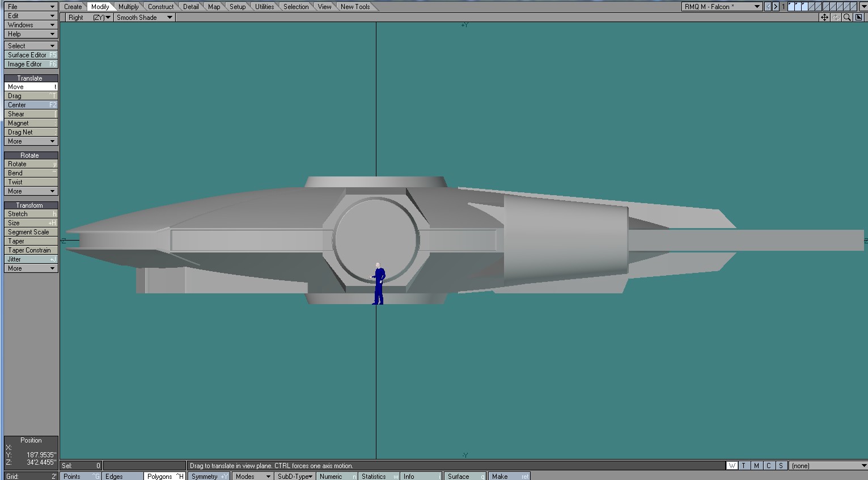Open the RMQ M - Falcon object dropdown
The image size is (868, 480).
722,7
